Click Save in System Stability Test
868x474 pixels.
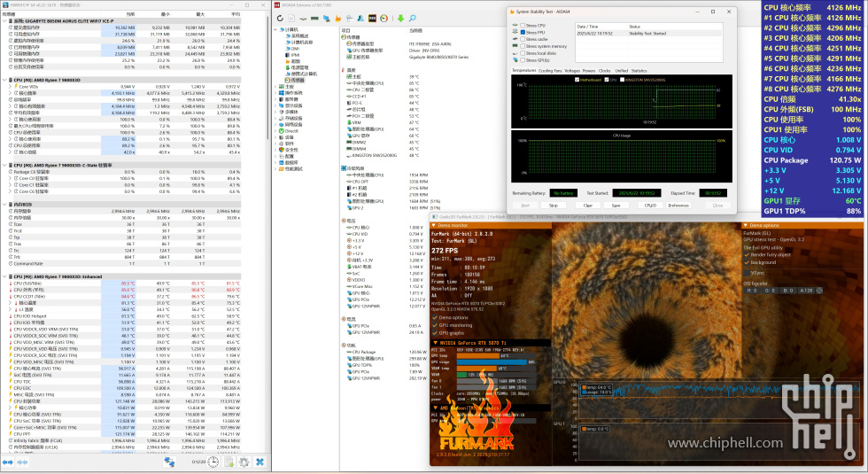(616, 206)
